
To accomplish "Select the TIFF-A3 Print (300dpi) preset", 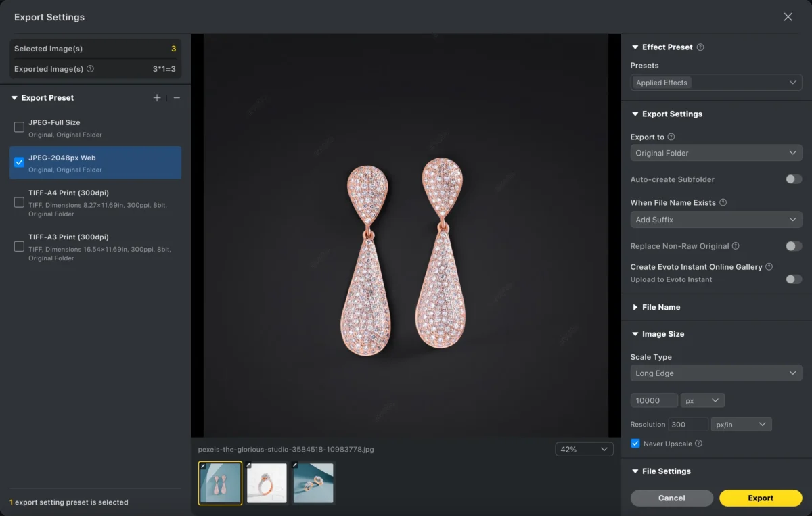I will click(19, 246).
